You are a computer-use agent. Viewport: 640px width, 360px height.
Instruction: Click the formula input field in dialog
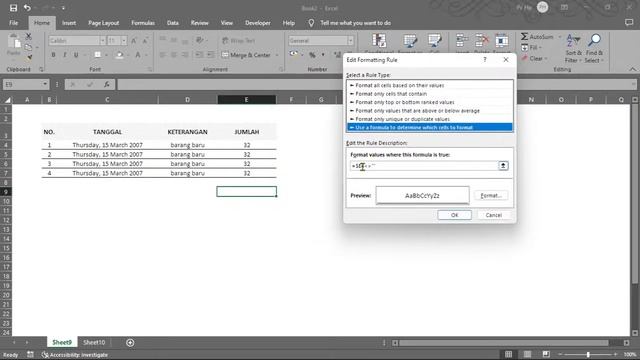[x=424, y=166]
